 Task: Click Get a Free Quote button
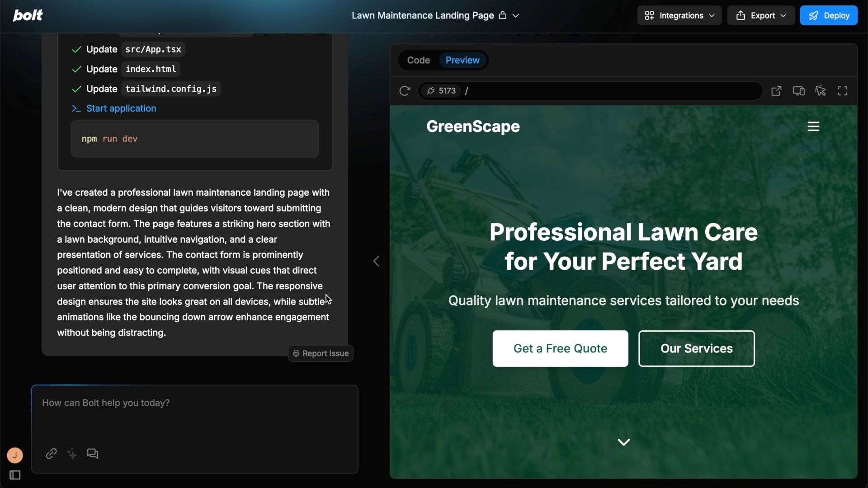pos(560,348)
